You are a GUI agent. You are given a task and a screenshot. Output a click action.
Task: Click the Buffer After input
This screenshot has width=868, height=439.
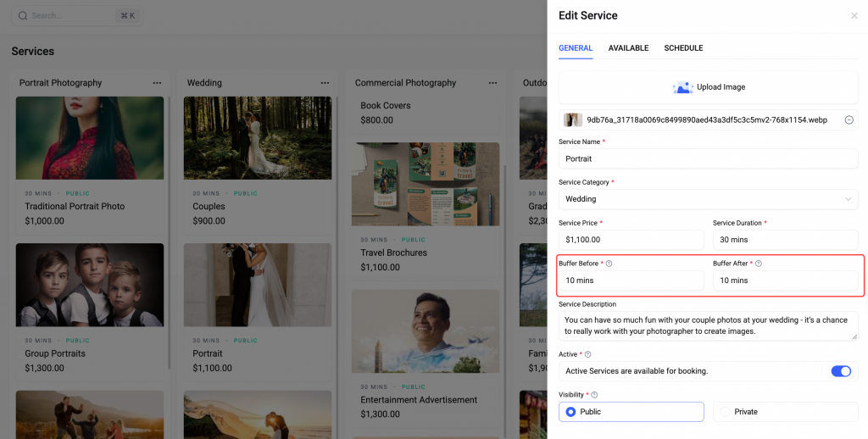[x=786, y=281]
